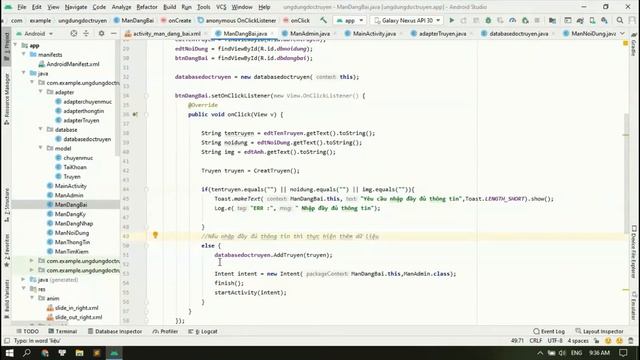
Task: Click the Debug app bug icon
Action: click(x=488, y=20)
